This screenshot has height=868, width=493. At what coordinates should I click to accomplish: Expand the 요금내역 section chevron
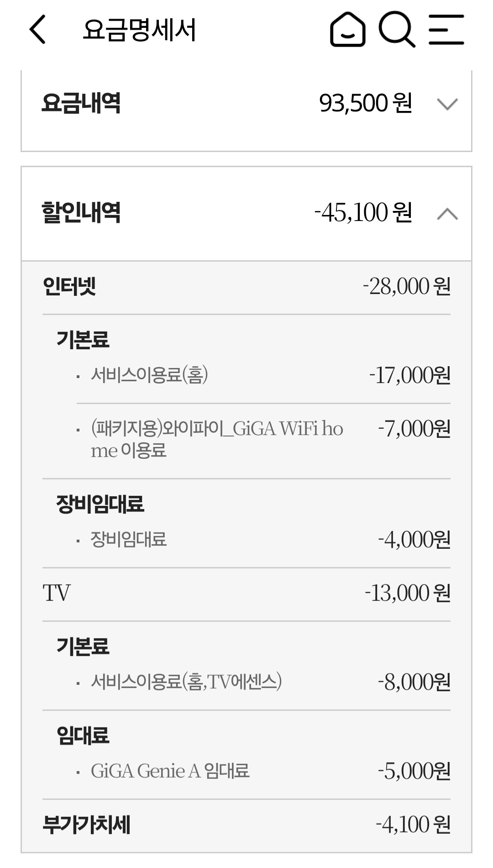[x=447, y=104]
